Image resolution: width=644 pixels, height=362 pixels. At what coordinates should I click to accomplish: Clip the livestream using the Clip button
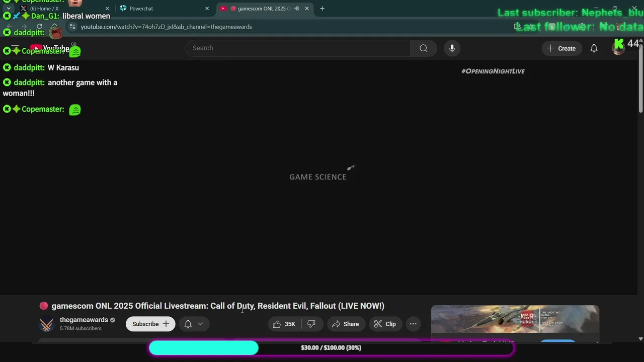tap(385, 324)
